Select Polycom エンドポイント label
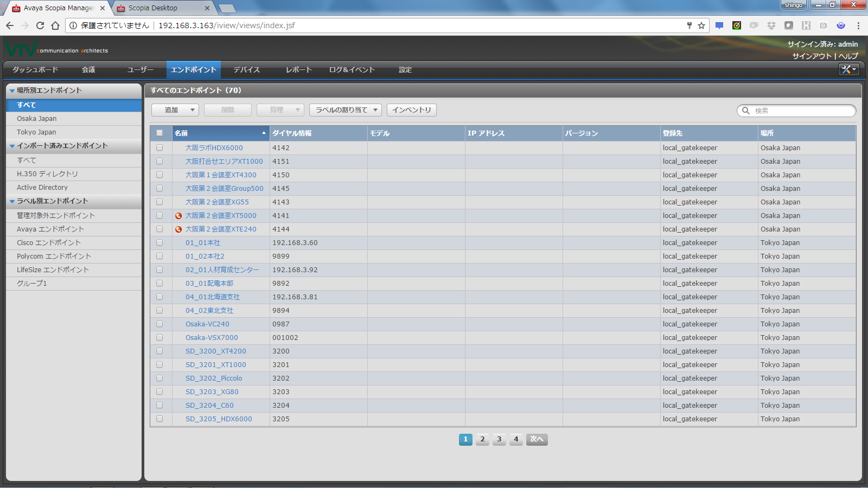868x488 pixels. (74, 256)
